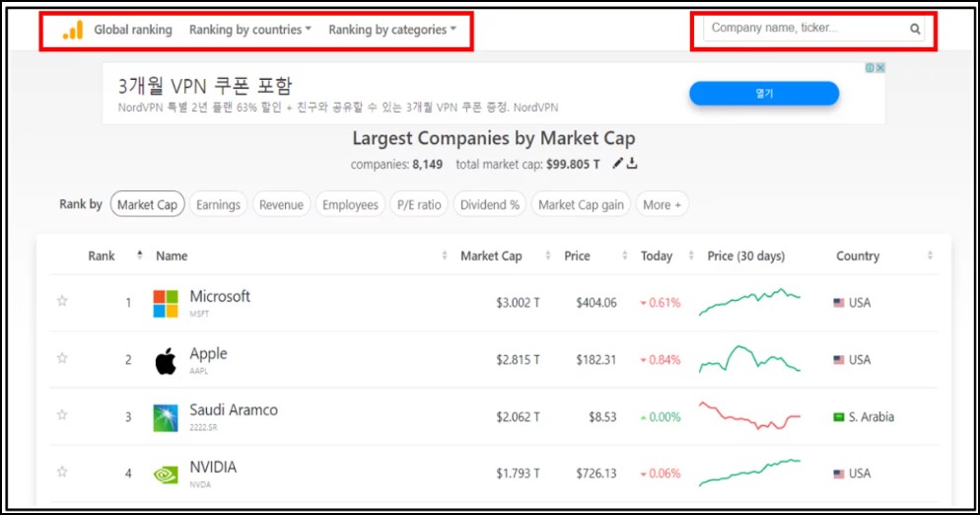Viewport: 980px width, 515px height.
Task: Select Revenue ranking pill
Action: [x=281, y=204]
